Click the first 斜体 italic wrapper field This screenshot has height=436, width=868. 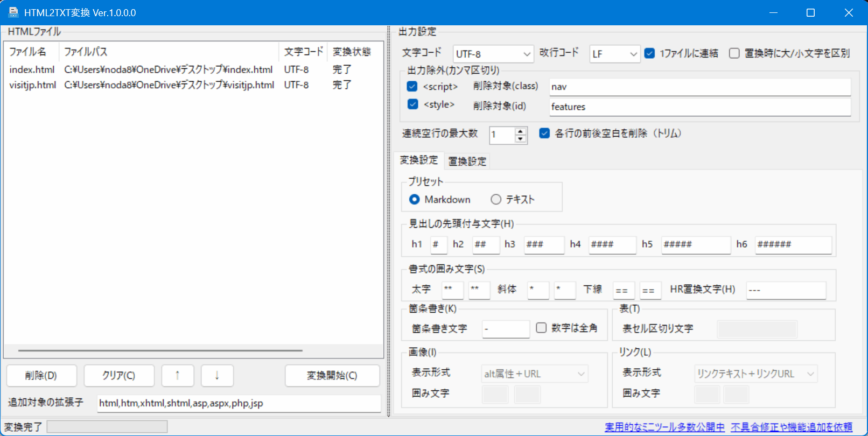pyautogui.click(x=538, y=290)
